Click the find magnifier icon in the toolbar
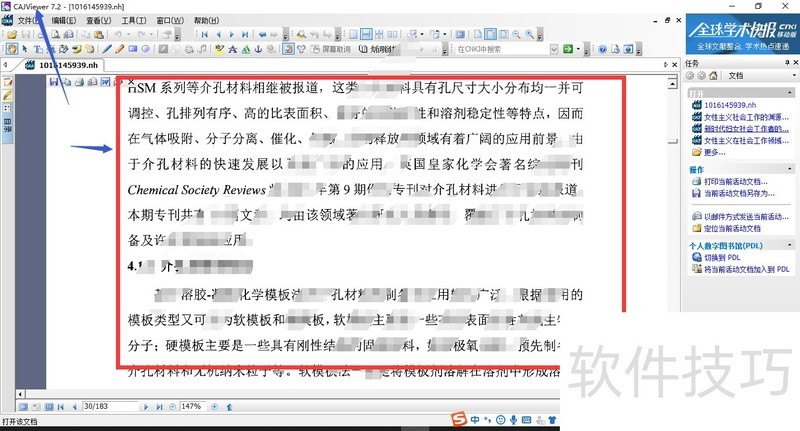 click(302, 35)
